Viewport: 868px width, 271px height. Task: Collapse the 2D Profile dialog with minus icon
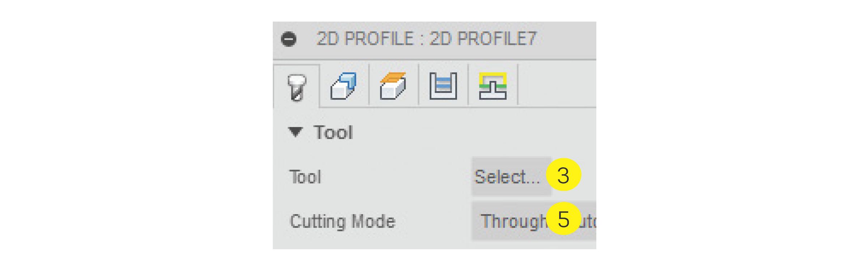(x=289, y=39)
